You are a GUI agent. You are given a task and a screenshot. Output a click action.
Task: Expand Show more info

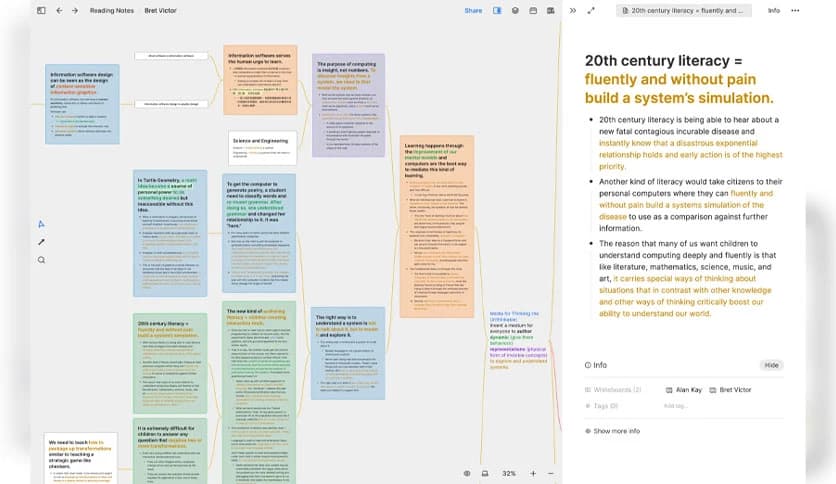coord(616,431)
